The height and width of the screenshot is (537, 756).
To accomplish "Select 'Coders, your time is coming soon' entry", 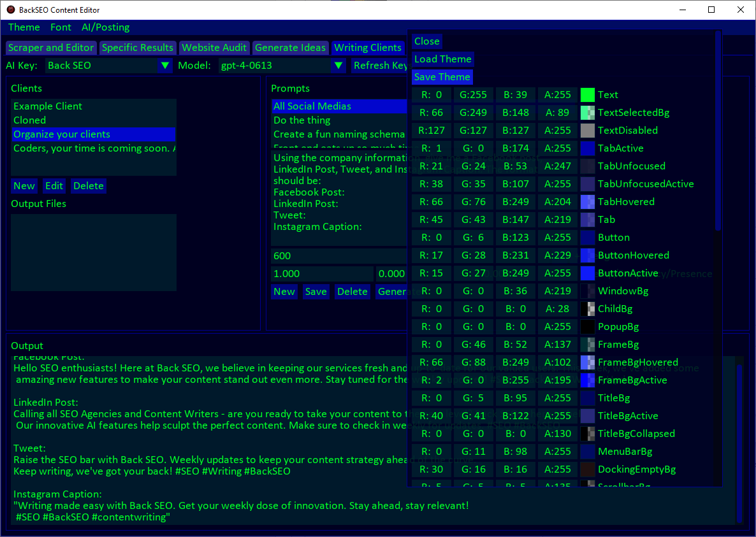I will (94, 148).
